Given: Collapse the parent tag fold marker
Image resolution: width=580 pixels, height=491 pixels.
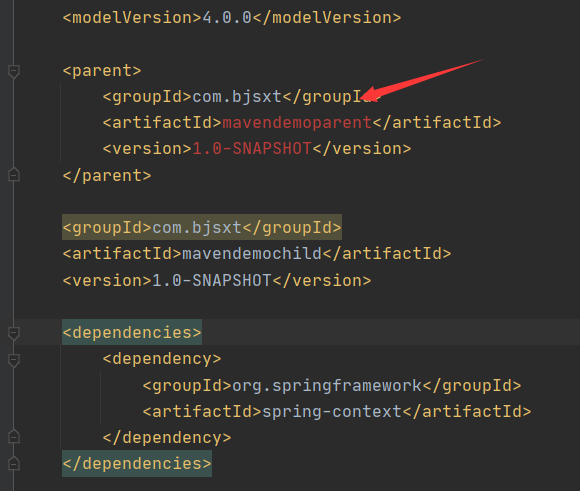Looking at the screenshot, I should (14, 71).
